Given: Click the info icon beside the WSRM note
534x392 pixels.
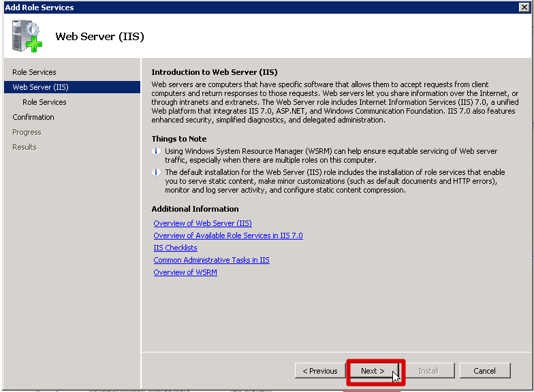Looking at the screenshot, I should point(156,151).
